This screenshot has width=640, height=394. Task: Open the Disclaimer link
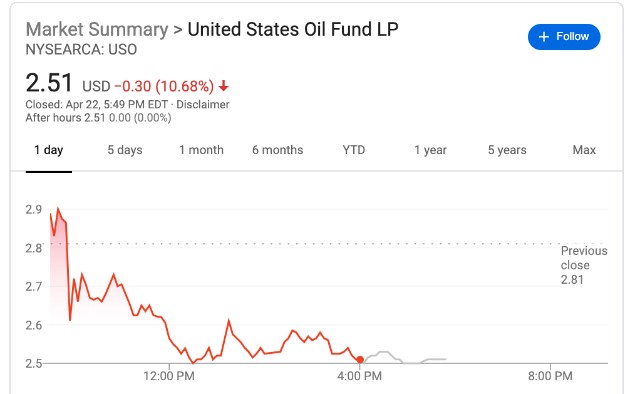tap(202, 105)
